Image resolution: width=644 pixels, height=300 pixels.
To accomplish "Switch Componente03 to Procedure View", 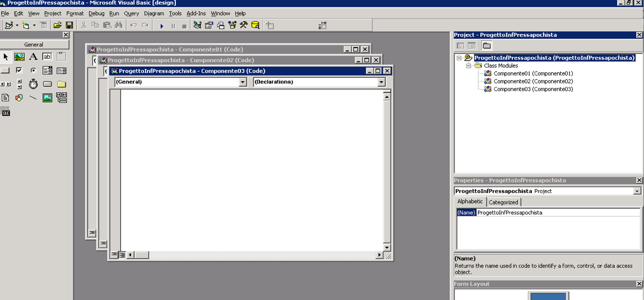I will (x=114, y=255).
